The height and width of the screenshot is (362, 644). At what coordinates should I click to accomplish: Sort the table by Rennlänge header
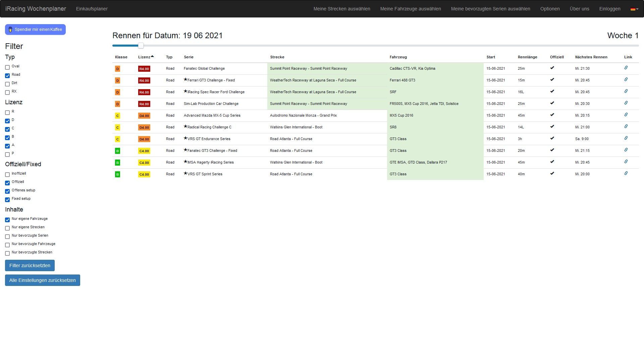(527, 57)
